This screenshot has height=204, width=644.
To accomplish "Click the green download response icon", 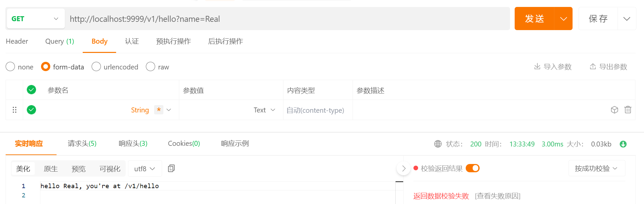I will 623,144.
